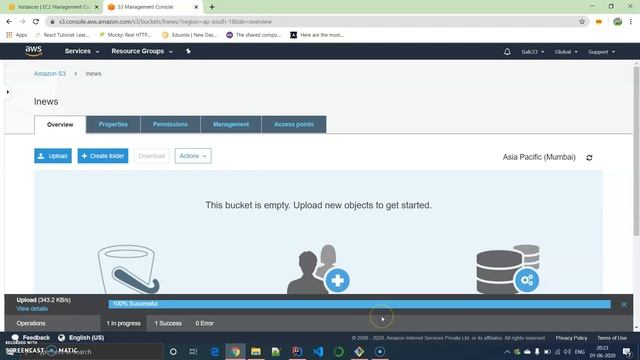
Task: Open the Windows action center icon
Action: pyautogui.click(x=627, y=351)
